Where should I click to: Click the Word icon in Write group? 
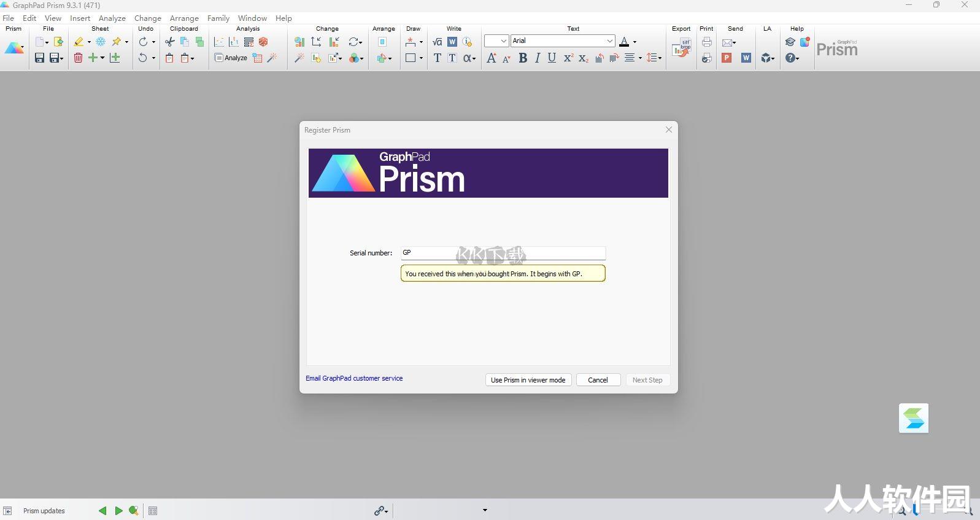pyautogui.click(x=452, y=42)
